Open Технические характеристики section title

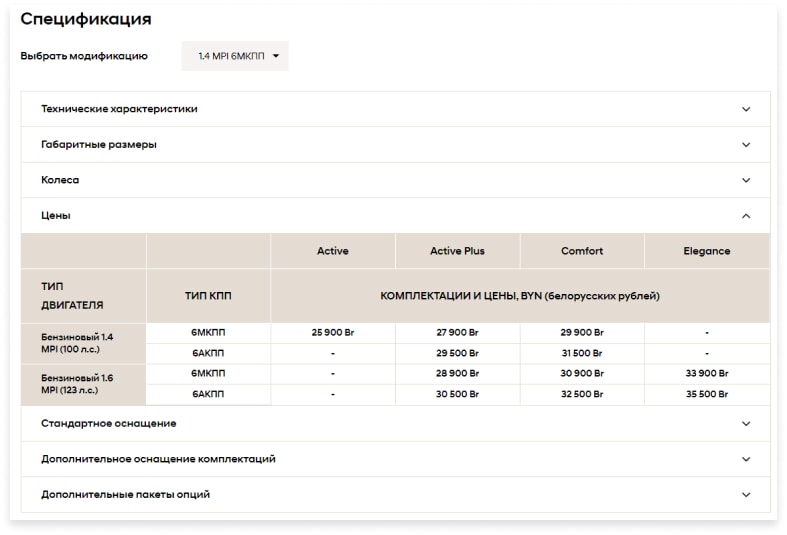[x=119, y=109]
